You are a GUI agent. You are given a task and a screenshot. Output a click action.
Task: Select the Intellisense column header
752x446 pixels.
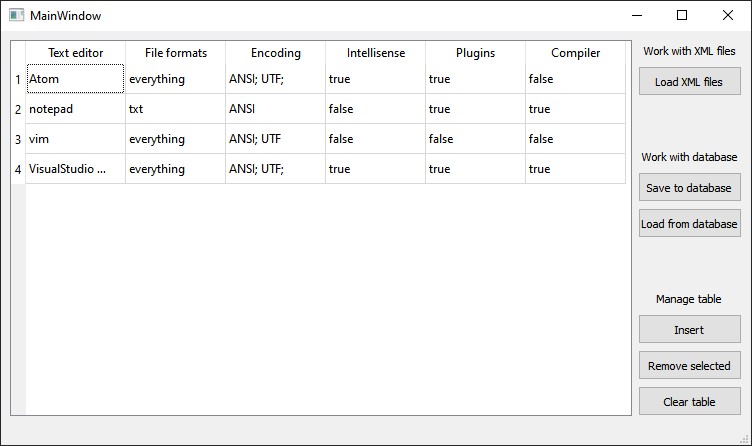click(376, 53)
